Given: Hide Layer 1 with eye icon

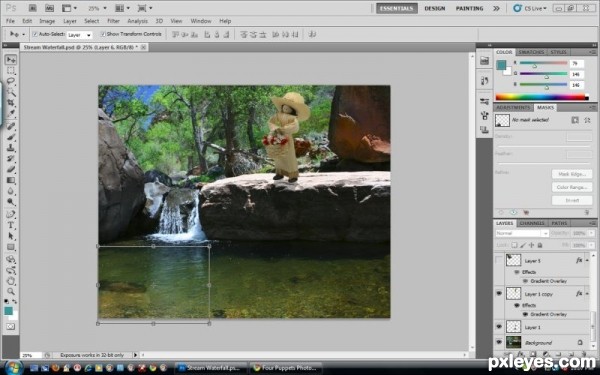Looking at the screenshot, I should tap(499, 327).
